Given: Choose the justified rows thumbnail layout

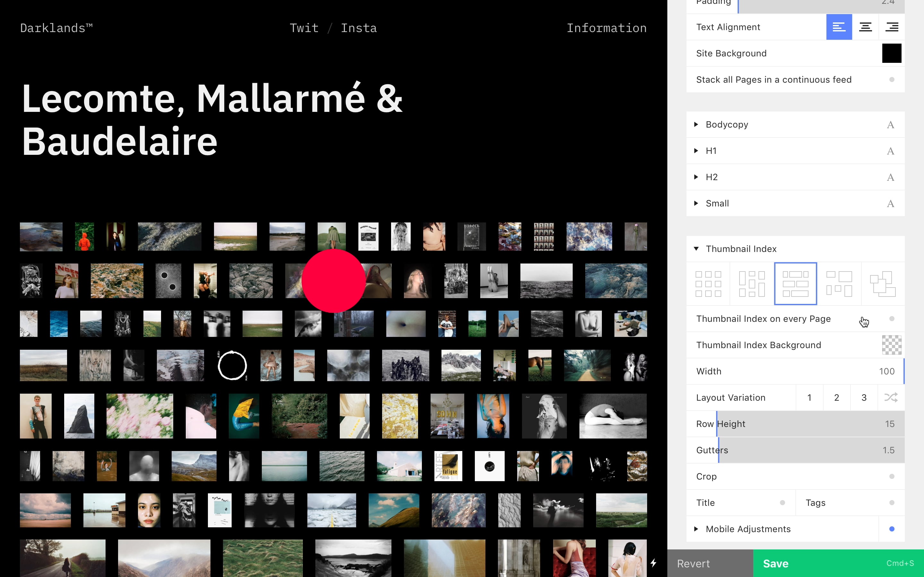Looking at the screenshot, I should [x=795, y=284].
